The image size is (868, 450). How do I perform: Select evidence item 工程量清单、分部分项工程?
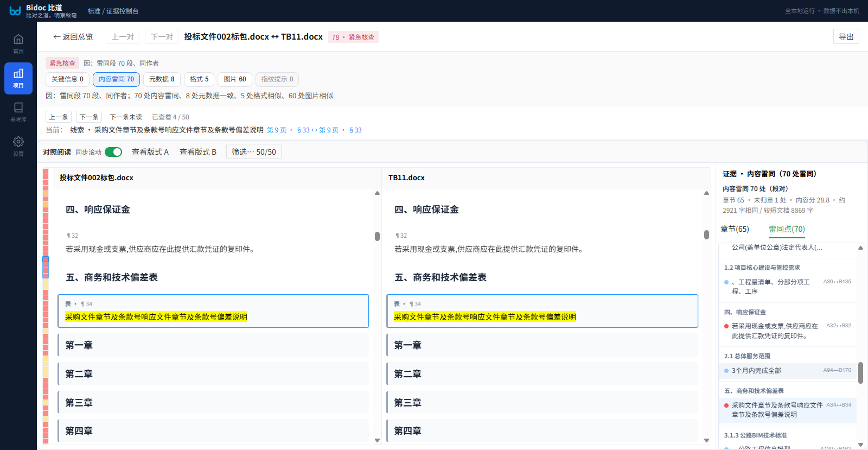788,287
